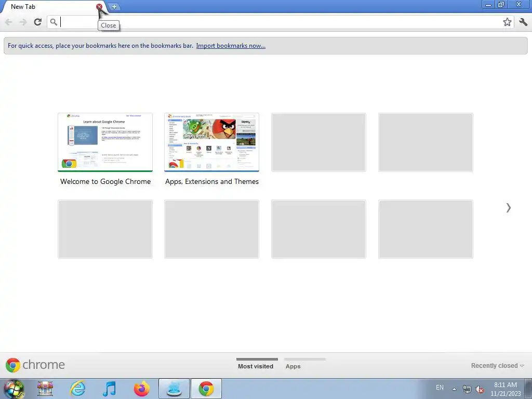Click the store shelf taskbar icon
Image resolution: width=532 pixels, height=399 pixels.
coord(46,389)
